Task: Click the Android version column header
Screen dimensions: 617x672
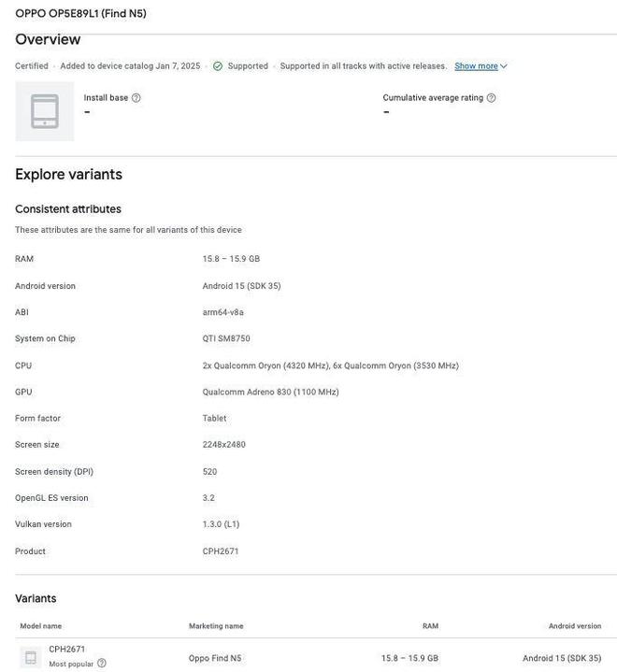Action: (x=575, y=626)
